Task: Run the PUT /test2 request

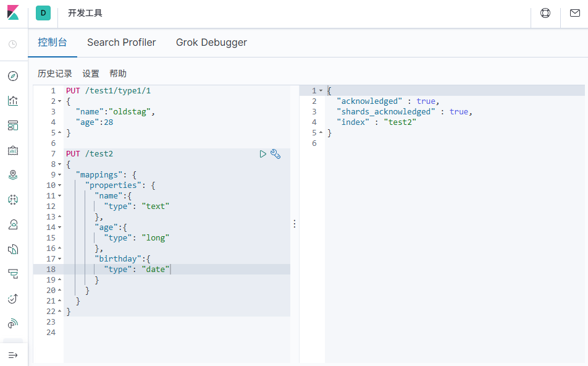Action: pyautogui.click(x=263, y=154)
